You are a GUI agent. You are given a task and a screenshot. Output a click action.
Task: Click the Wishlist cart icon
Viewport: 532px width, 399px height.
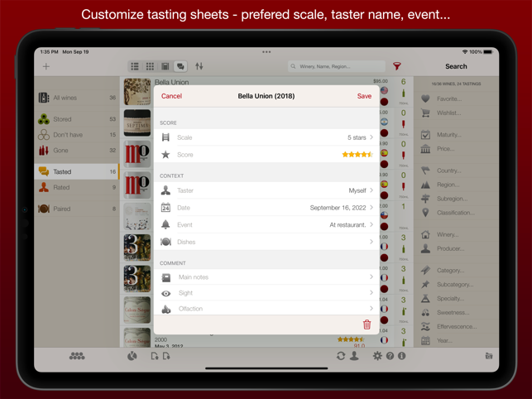tap(425, 113)
